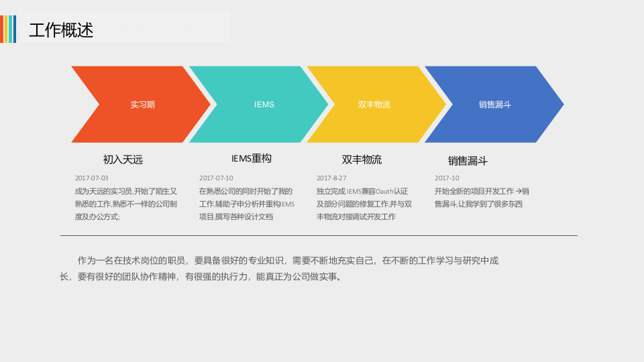Click the date 2017-07-03

point(92,178)
